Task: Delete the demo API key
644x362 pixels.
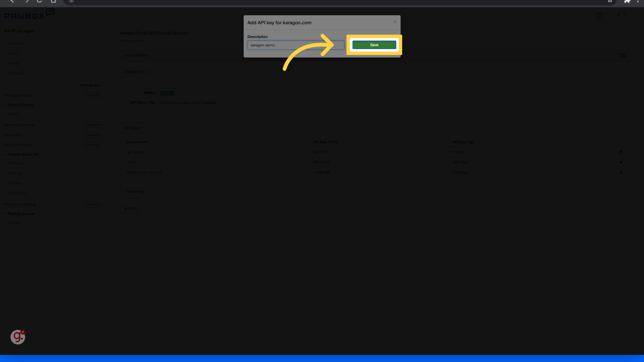Action: pyautogui.click(x=621, y=162)
